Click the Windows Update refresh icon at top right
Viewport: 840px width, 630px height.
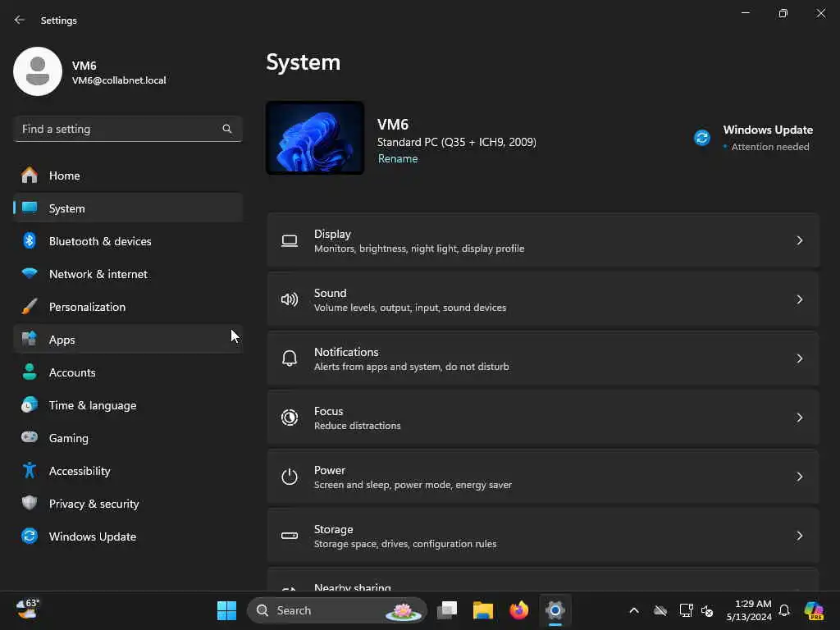coord(702,138)
